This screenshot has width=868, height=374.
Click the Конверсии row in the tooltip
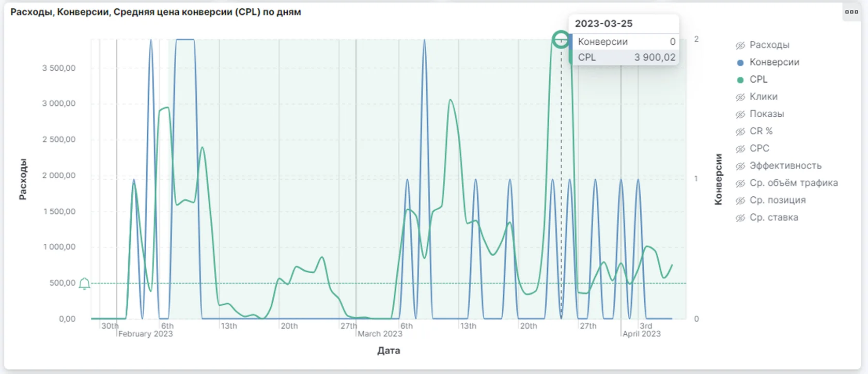626,42
